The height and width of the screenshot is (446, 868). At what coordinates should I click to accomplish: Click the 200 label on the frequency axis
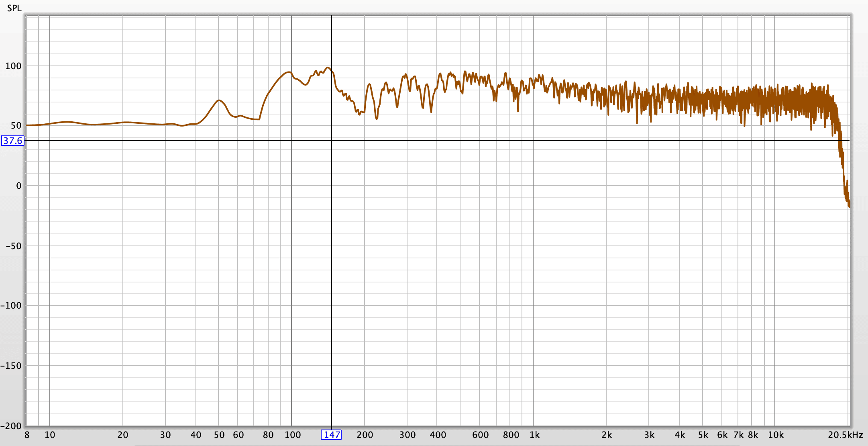pos(365,435)
